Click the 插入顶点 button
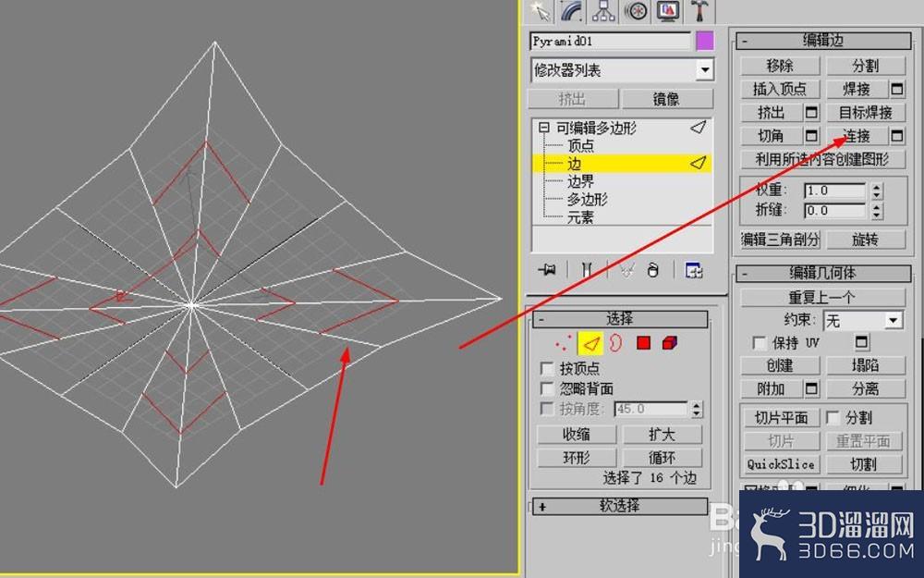 [780, 89]
